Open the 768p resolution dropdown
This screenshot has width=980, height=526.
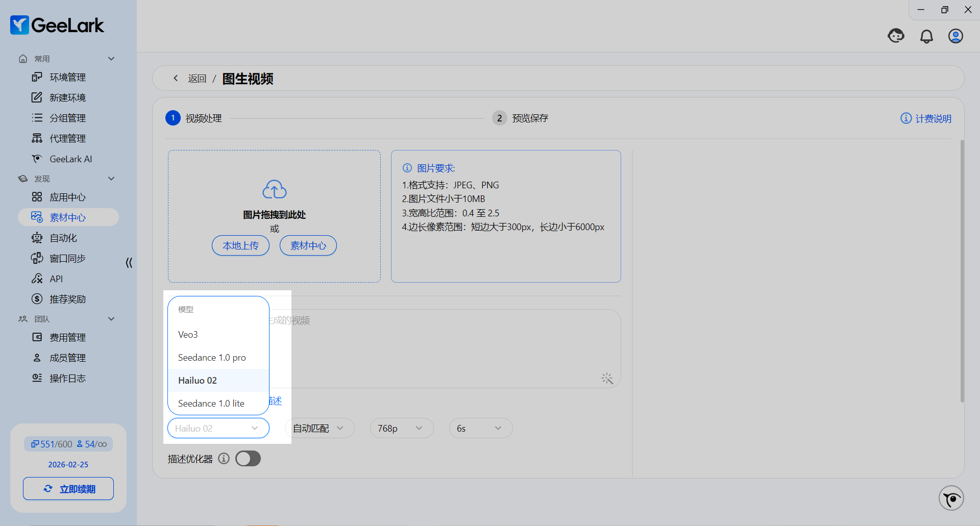(x=402, y=428)
